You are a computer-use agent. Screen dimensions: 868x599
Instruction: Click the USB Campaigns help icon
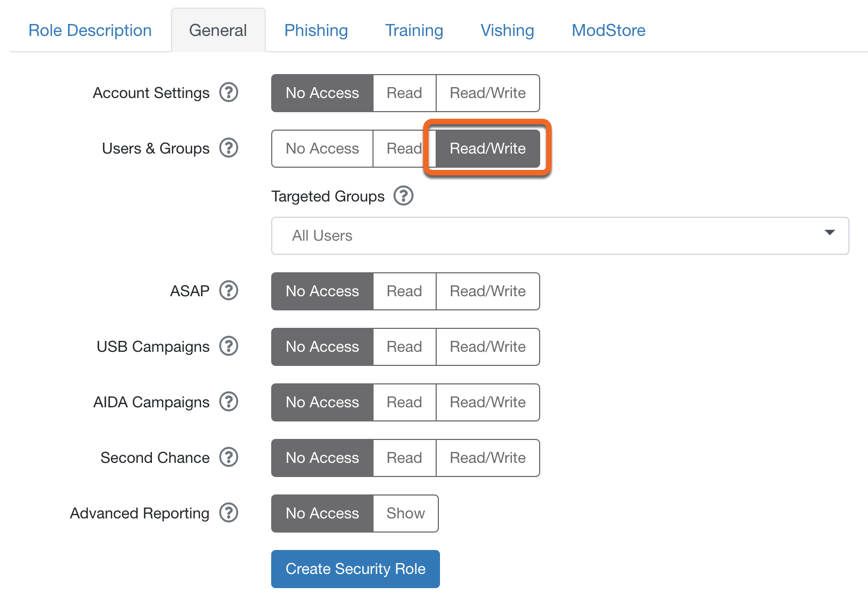(x=229, y=346)
